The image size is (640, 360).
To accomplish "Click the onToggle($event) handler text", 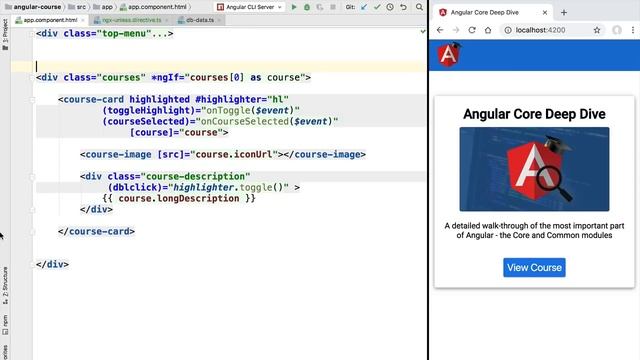I will click(251, 110).
